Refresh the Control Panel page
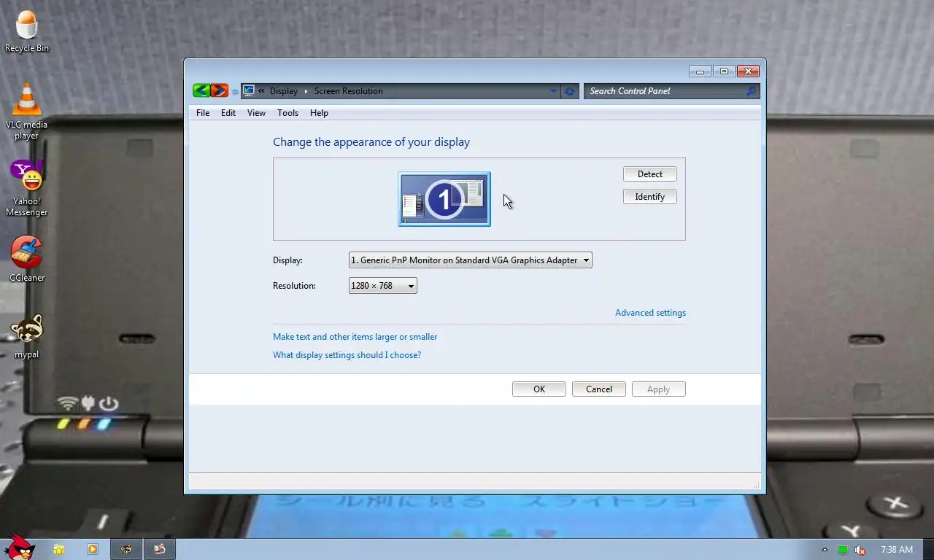The height and width of the screenshot is (560, 934). tap(570, 91)
